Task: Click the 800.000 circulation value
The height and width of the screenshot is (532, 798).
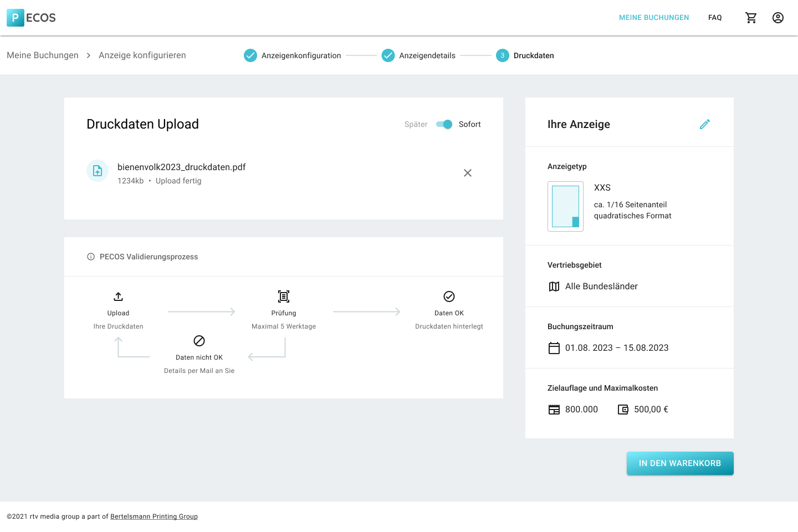Action: [x=581, y=410]
